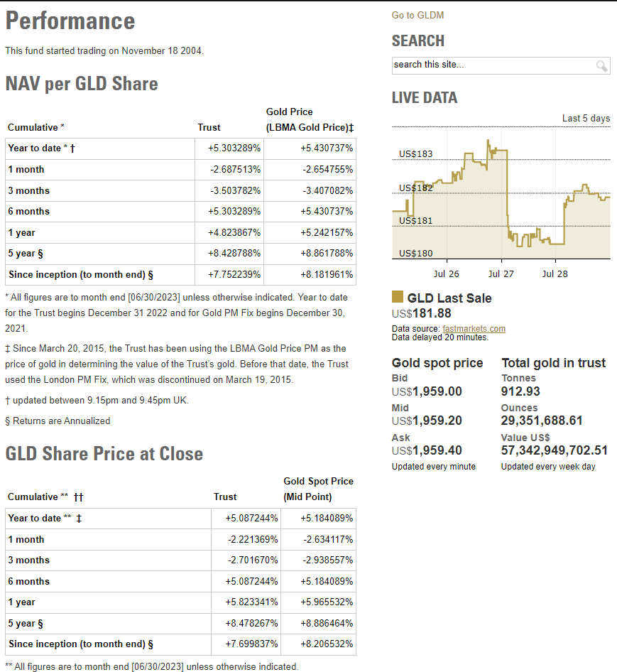
Task: Select the +8.428788% five-year Trust cell
Action: tap(234, 254)
